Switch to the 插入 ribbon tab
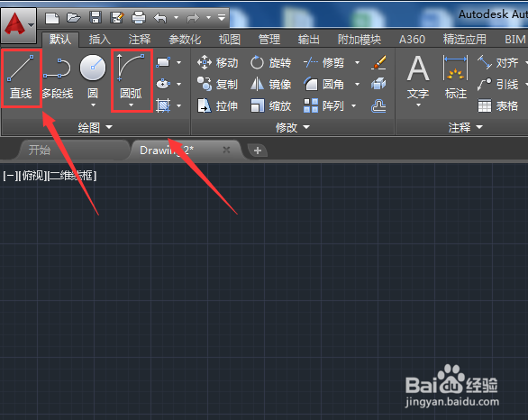This screenshot has width=528, height=420. (100, 40)
